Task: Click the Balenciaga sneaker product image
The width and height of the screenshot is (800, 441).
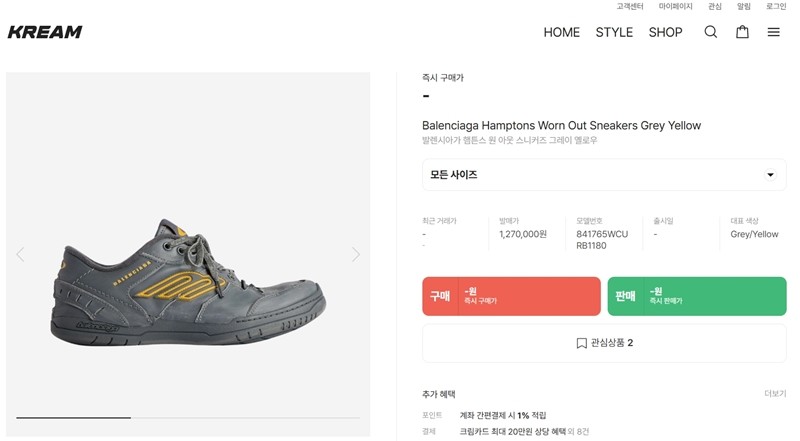Action: [x=188, y=282]
